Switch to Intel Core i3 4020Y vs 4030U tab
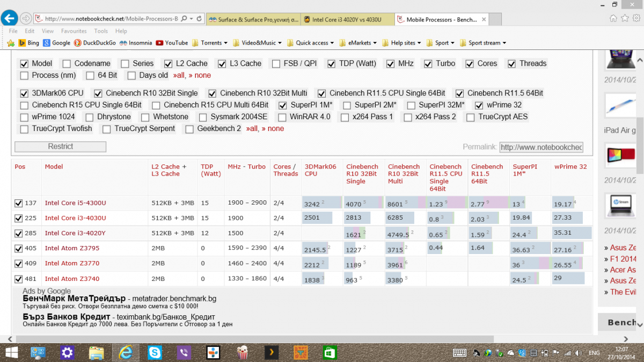Screen dimensions: 644x362 click(347, 19)
